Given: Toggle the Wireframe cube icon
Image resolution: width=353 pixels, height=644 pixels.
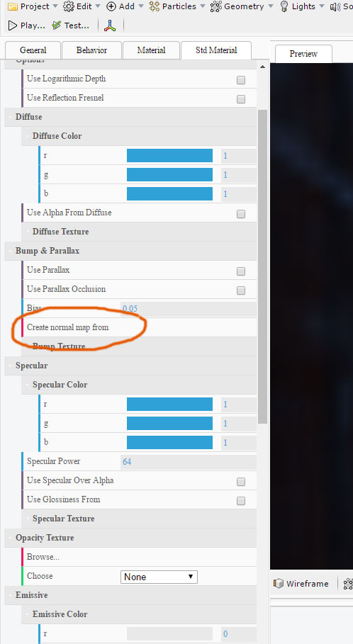Looking at the screenshot, I should pyautogui.click(x=278, y=584).
